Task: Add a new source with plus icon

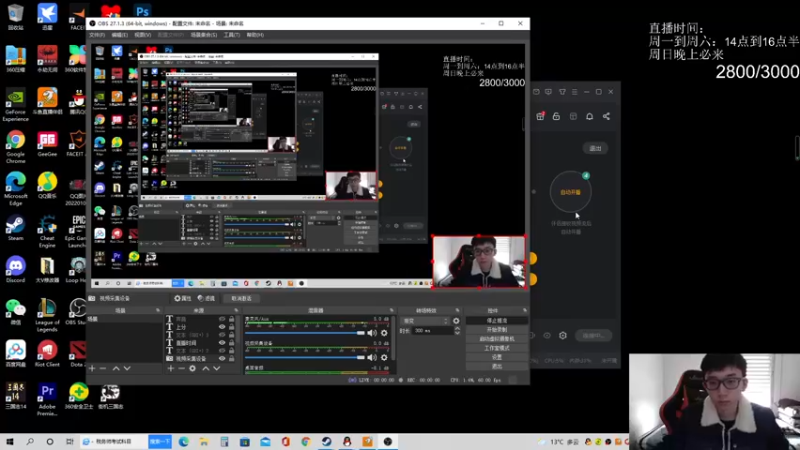Action: [x=170, y=368]
